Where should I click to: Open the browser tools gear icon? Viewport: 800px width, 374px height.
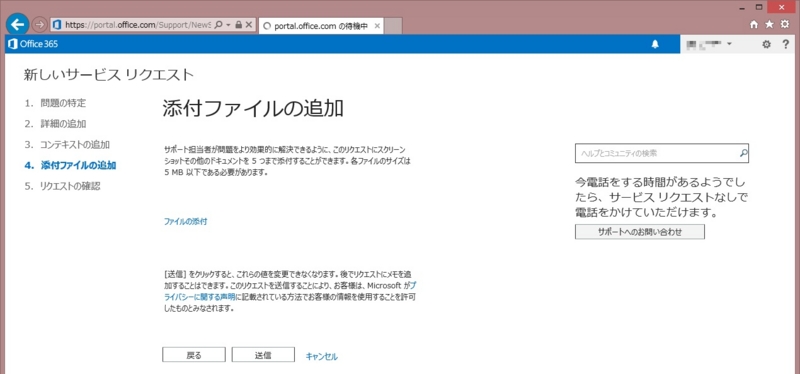(785, 24)
